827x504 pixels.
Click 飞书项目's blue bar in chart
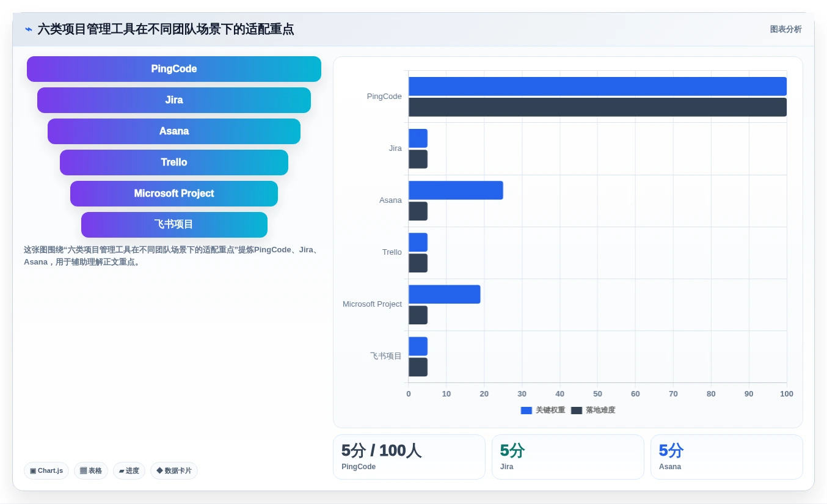418,346
